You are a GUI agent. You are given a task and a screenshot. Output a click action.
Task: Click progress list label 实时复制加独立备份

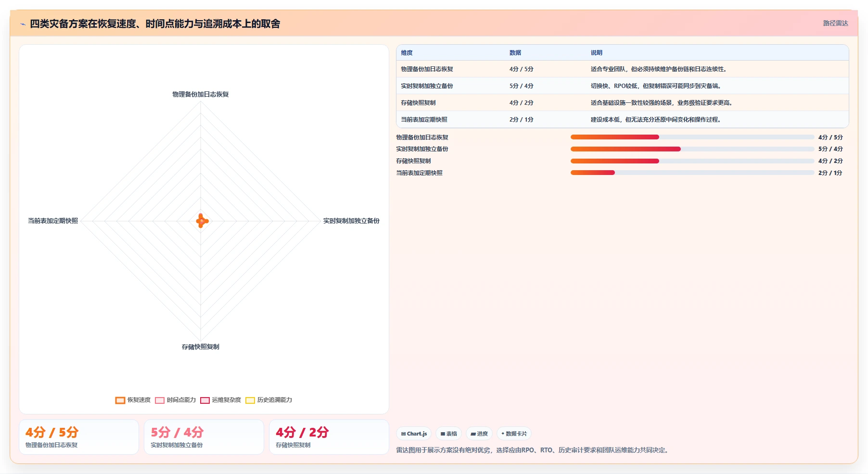422,149
